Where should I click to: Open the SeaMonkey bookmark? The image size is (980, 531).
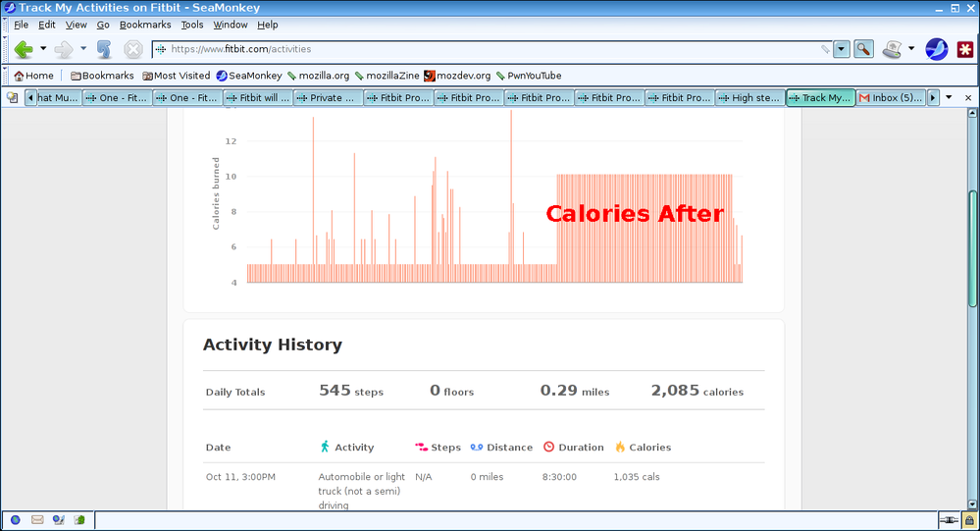(249, 76)
